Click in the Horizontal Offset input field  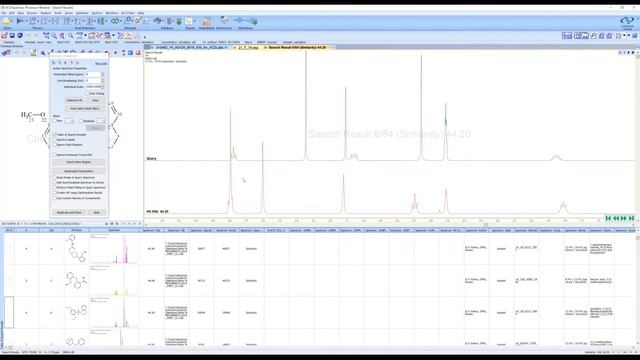[x=93, y=74]
